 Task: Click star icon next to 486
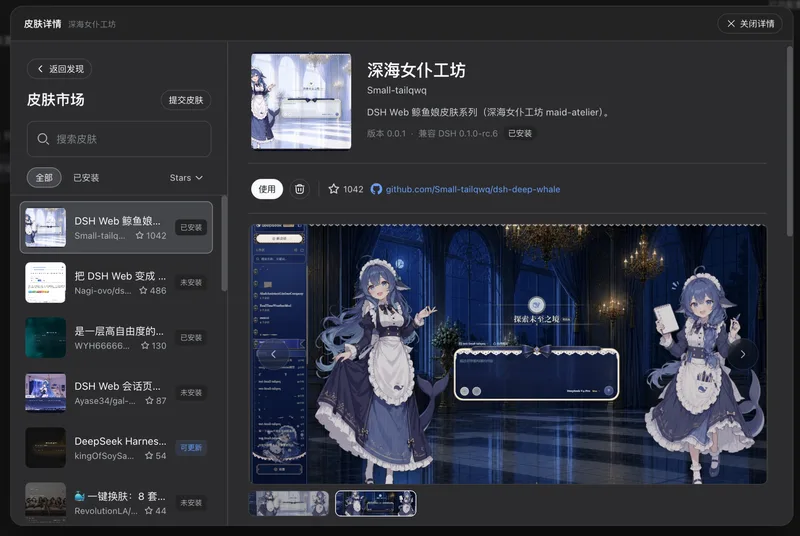click(x=143, y=290)
